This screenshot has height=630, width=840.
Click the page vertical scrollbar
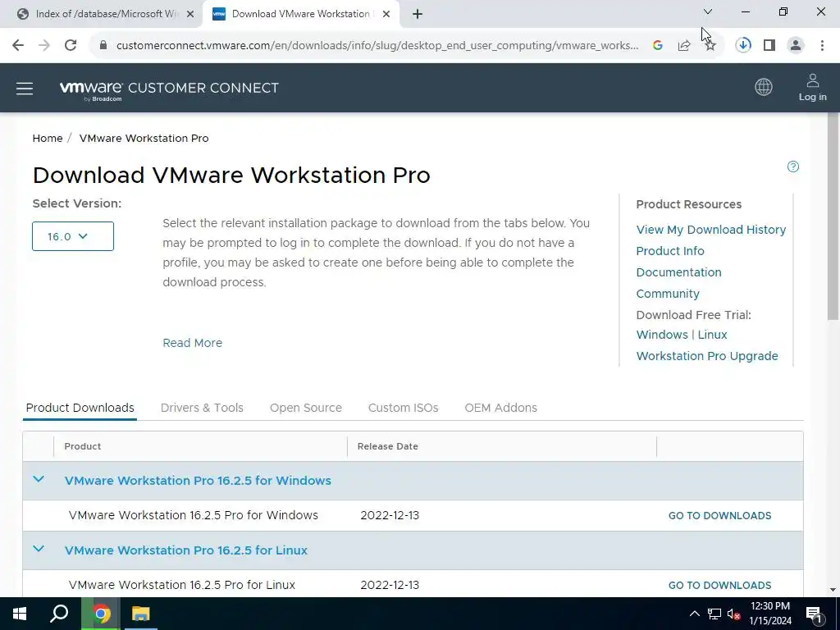tap(833, 217)
